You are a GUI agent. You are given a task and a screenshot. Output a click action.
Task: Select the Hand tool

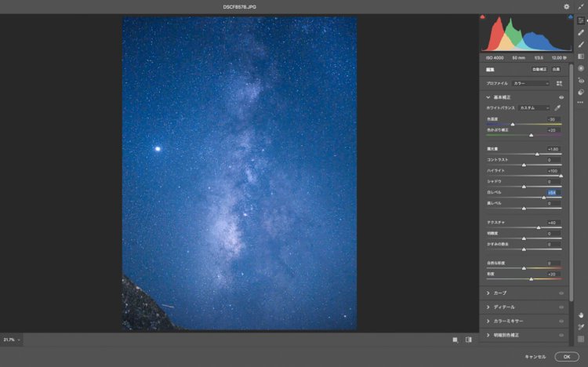[x=581, y=314]
